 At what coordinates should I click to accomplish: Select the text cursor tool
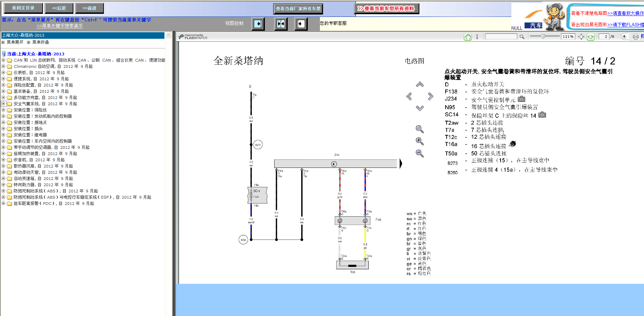[477, 37]
